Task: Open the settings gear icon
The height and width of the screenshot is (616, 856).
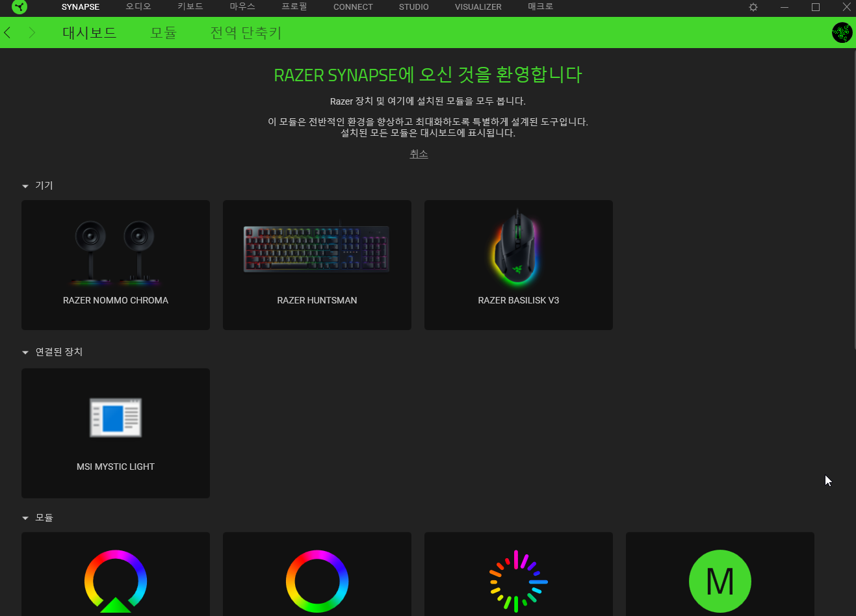Action: click(753, 7)
